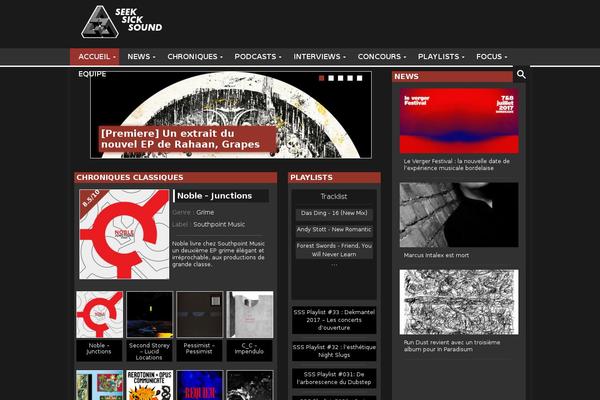This screenshot has height=400, width=600.
Task: Open the Marcus Intalex est mort article
Action: (436, 255)
